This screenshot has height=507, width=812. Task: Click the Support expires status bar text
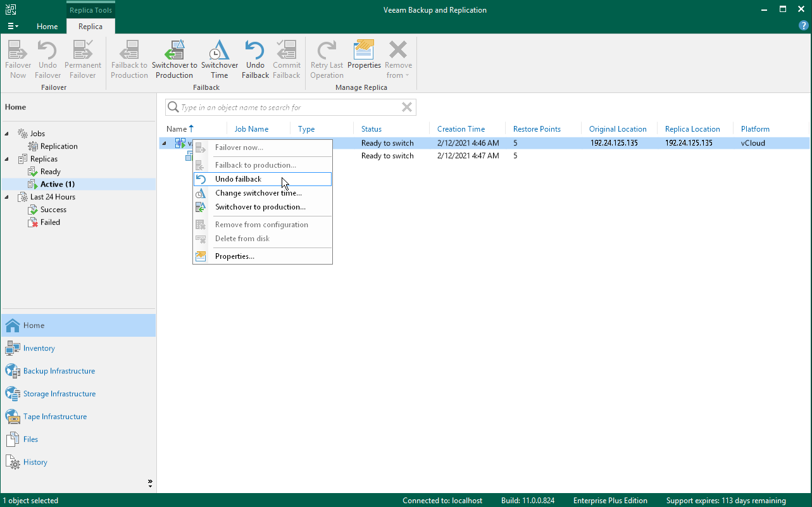pyautogui.click(x=726, y=501)
